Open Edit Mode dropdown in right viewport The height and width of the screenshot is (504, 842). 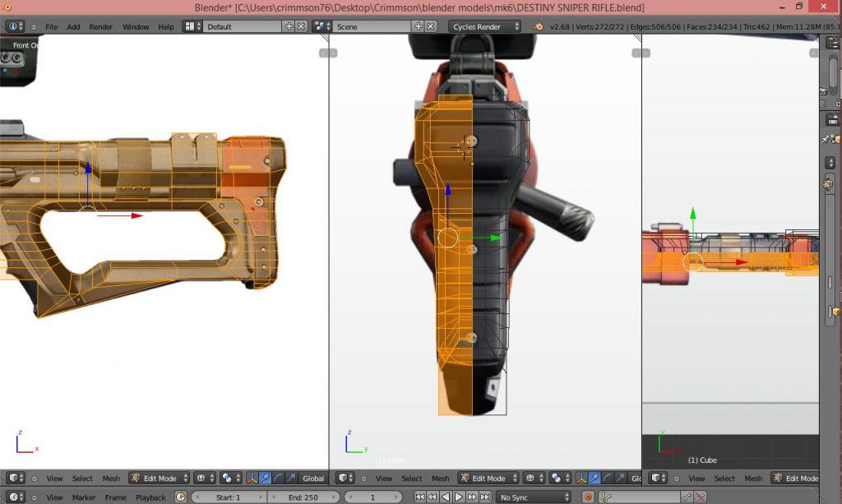point(795,478)
